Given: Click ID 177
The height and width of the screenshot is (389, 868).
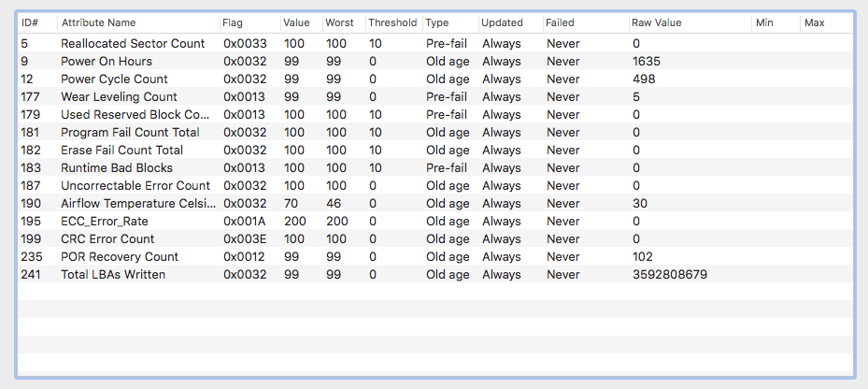Looking at the screenshot, I should point(28,96).
